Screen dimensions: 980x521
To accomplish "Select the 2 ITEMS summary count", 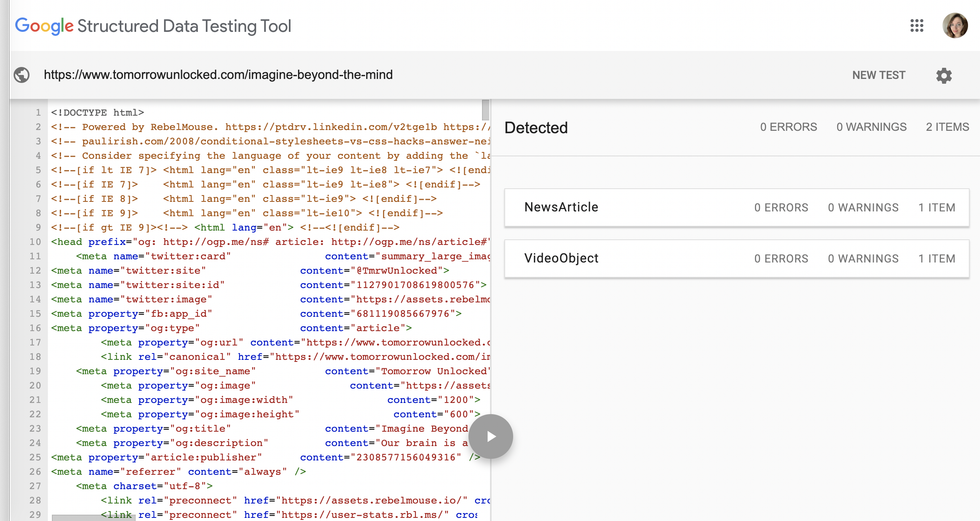I will click(947, 127).
